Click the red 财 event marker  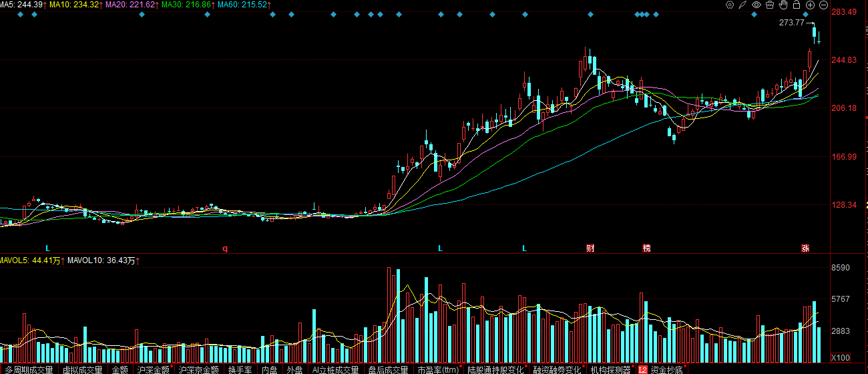pos(590,248)
